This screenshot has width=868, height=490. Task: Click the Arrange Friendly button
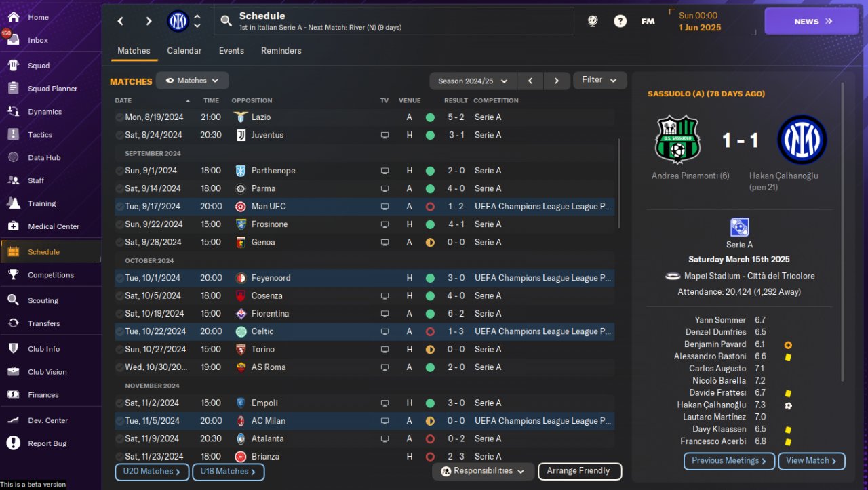[x=579, y=471]
